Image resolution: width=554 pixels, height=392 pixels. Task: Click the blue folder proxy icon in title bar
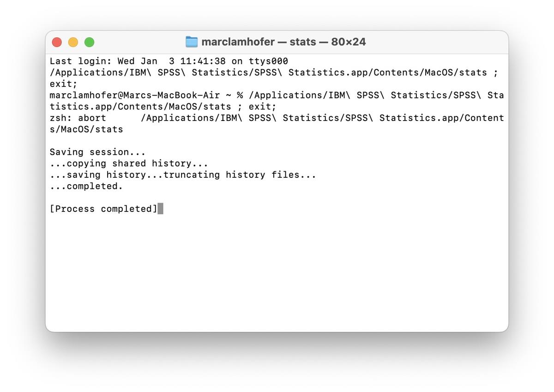click(x=192, y=42)
